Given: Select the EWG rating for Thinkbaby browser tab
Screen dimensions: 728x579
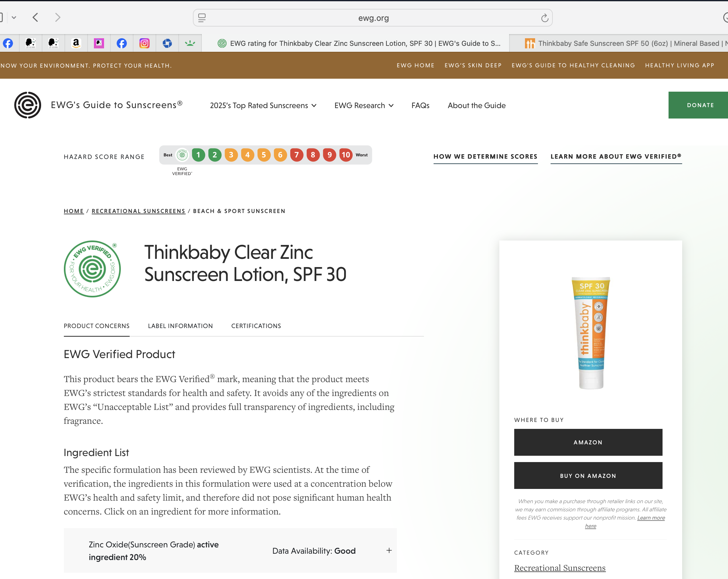Looking at the screenshot, I should [355, 43].
